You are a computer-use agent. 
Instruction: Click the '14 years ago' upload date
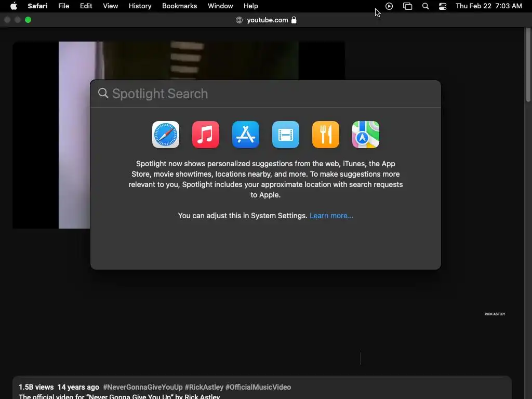pos(78,387)
